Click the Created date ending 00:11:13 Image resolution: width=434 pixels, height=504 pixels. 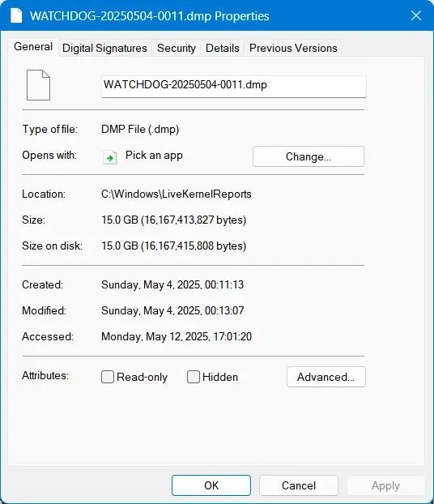pyautogui.click(x=172, y=284)
